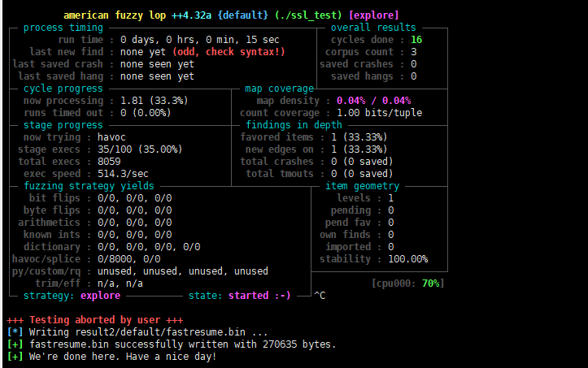Image resolution: width=588 pixels, height=368 pixels.
Task: Click the target name '(./ssl_test)'
Action: pyautogui.click(x=308, y=15)
